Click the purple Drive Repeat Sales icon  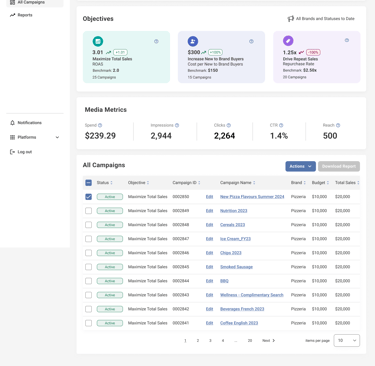pos(288,41)
